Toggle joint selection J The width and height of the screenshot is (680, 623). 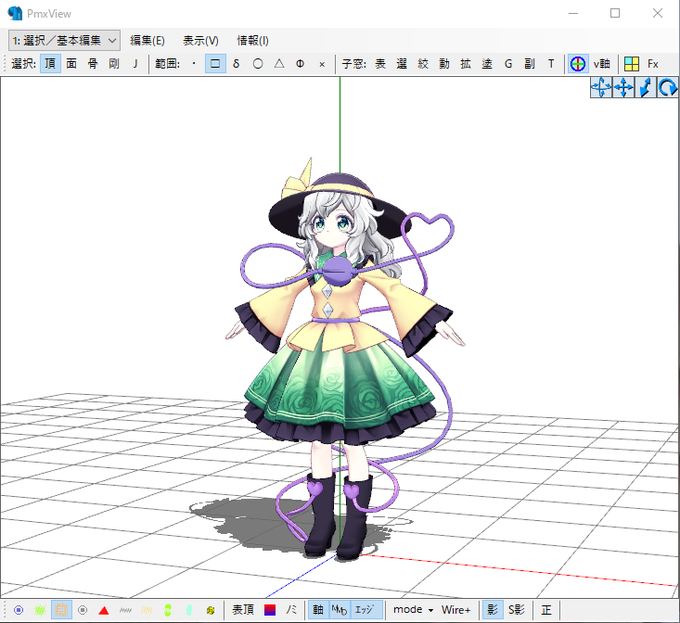pos(135,64)
